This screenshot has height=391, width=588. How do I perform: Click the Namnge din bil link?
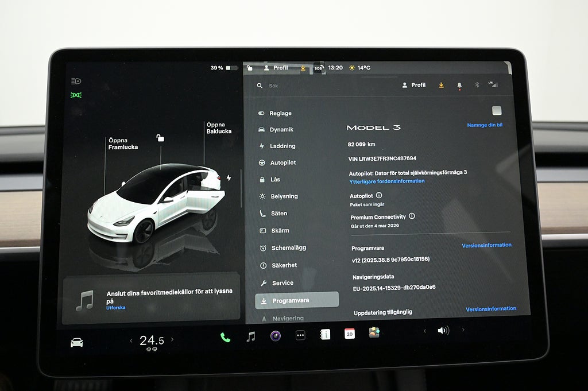[x=485, y=125]
